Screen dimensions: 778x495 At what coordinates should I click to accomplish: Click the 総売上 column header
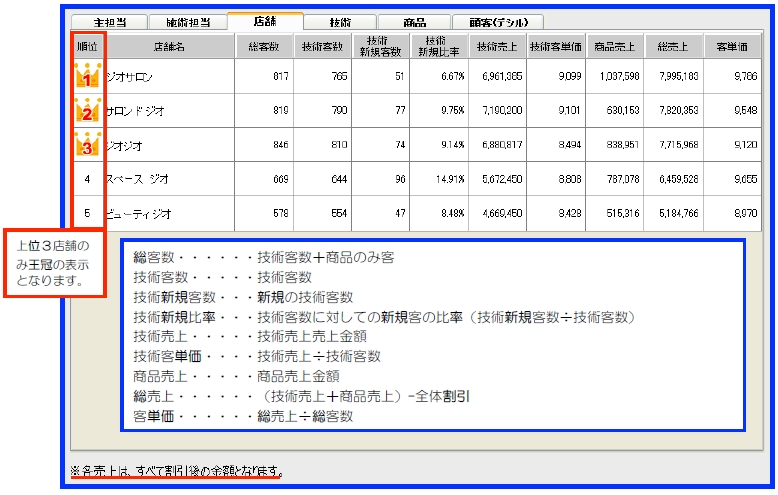click(x=671, y=46)
